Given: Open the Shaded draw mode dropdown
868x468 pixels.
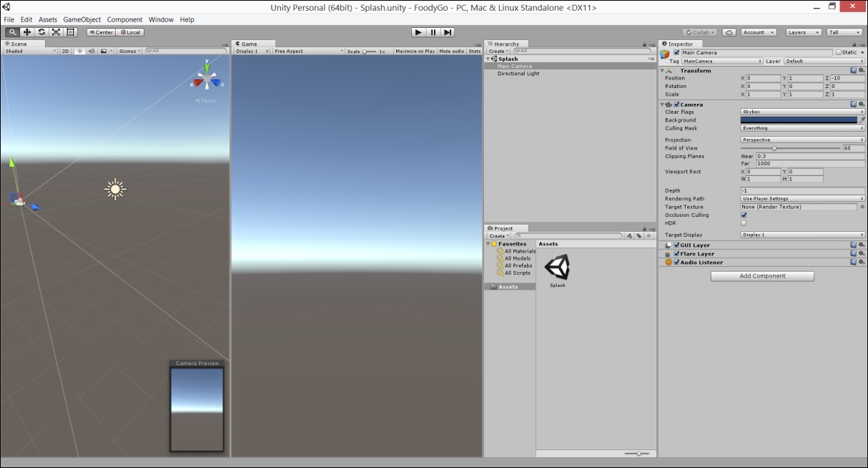Looking at the screenshot, I should (x=30, y=51).
